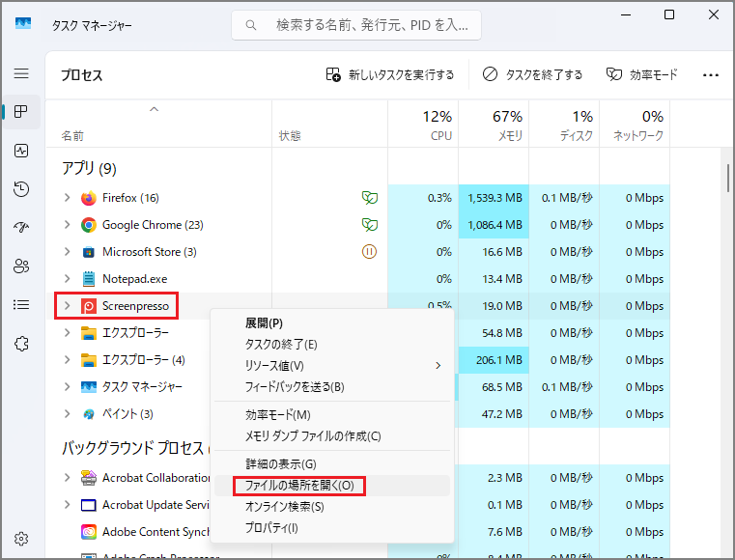The height and width of the screenshot is (560, 735).
Task: Select the 206.1 MB memory cell
Action: pos(494,360)
